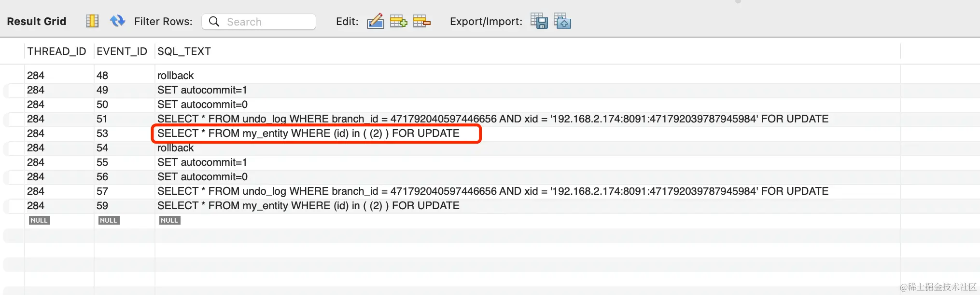980x295 pixels.
Task: Sort by the EVENT_ID column header
Action: pyautogui.click(x=122, y=51)
